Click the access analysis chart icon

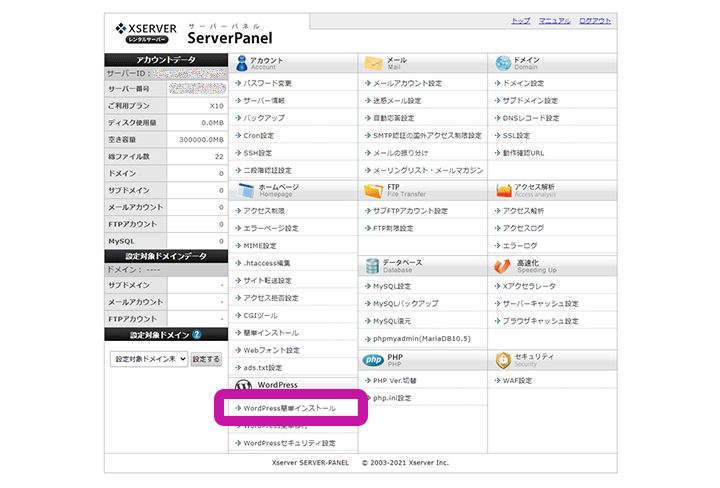pos(502,189)
